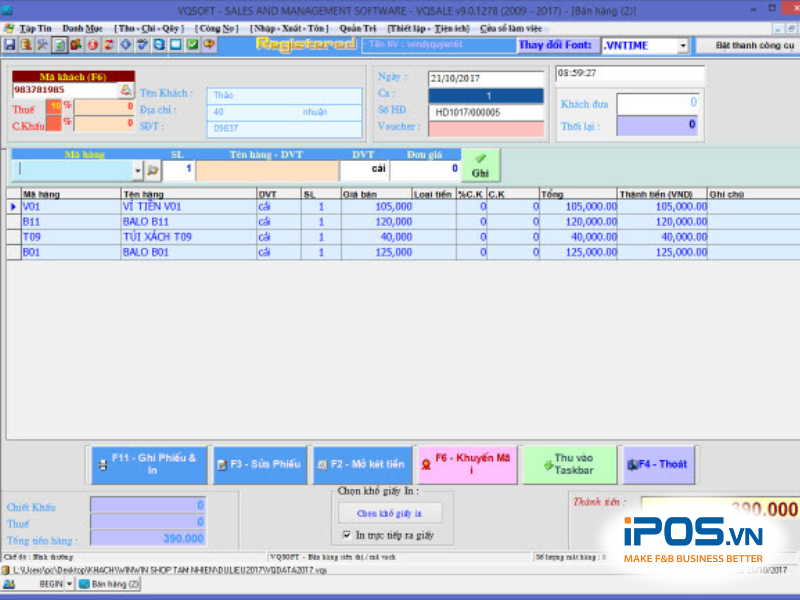Click the Khách đưa amount input field
800x600 pixels.
[656, 104]
